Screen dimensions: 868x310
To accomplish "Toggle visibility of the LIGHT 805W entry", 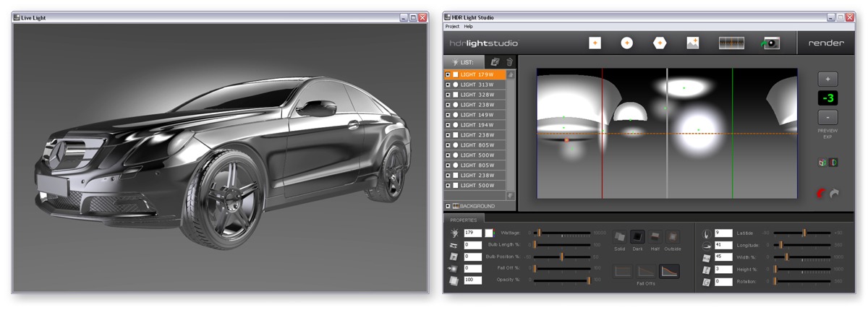I will pos(448,145).
